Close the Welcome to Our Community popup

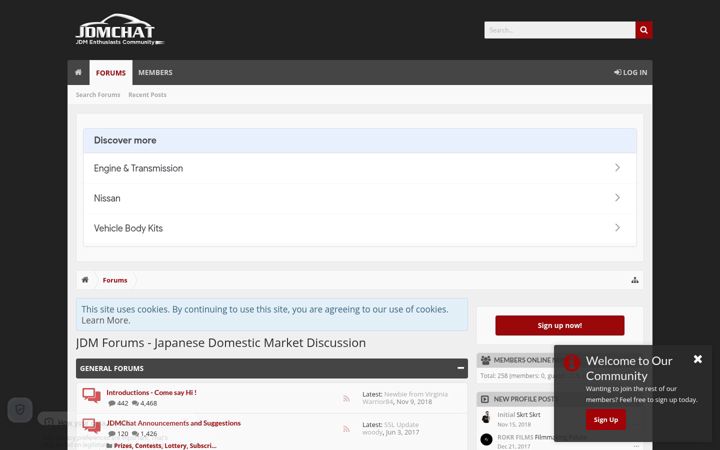click(x=698, y=359)
